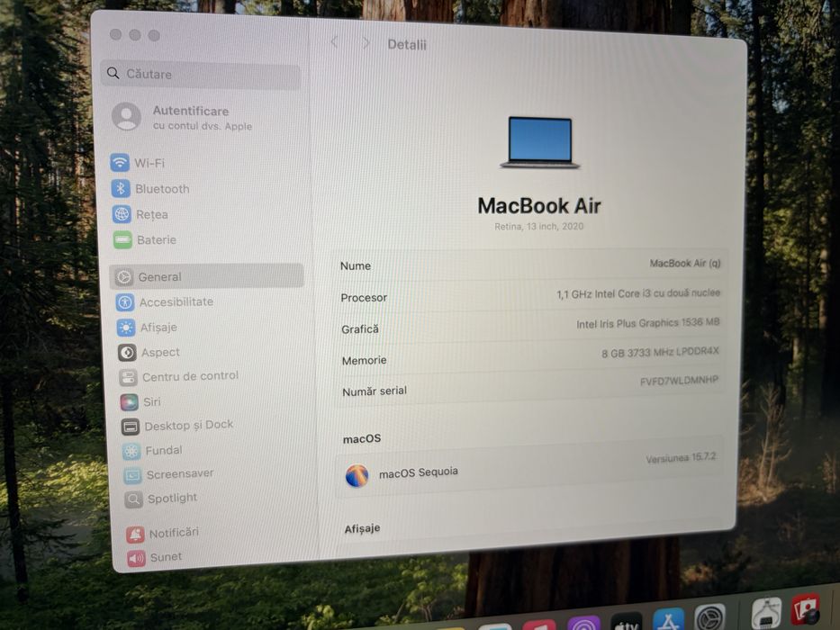This screenshot has height=630, width=840.
Task: Click the Grafică row label
Action: coord(360,329)
